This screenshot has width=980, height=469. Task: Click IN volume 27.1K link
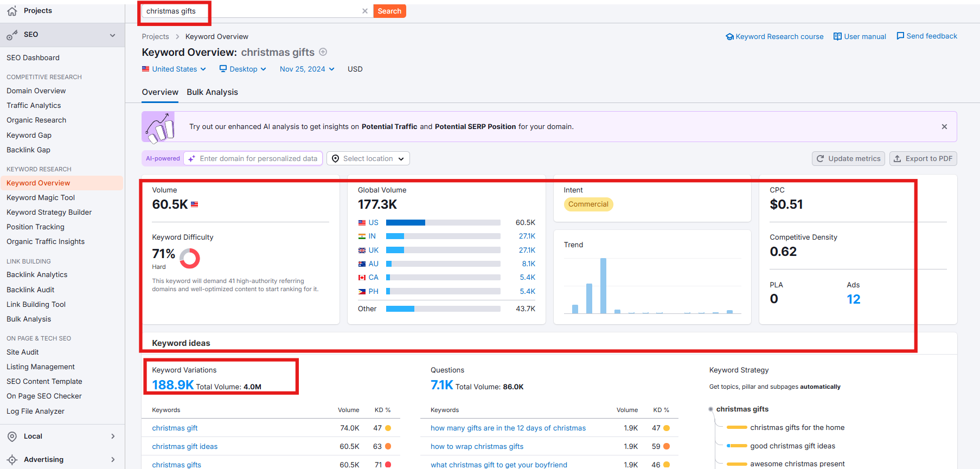point(527,236)
